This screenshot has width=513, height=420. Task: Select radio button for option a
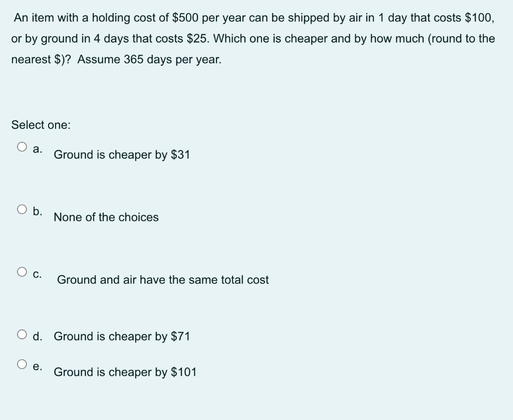pyautogui.click(x=22, y=146)
